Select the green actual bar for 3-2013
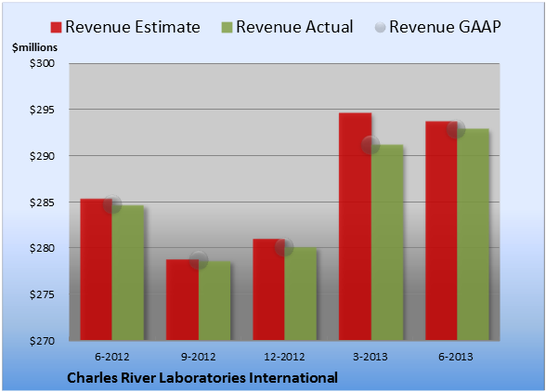The width and height of the screenshot is (546, 392). point(387,242)
